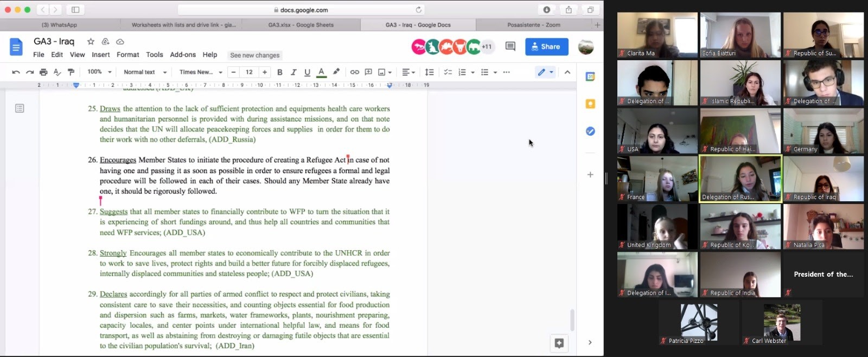Image resolution: width=868 pixels, height=357 pixels.
Task: Star the GA3 - Iraq document
Action: pyautogui.click(x=91, y=41)
